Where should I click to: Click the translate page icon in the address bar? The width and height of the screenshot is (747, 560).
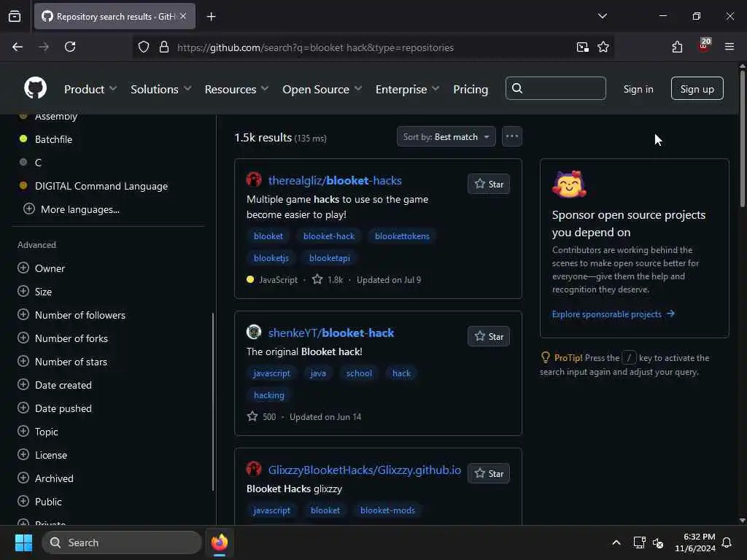tap(583, 47)
